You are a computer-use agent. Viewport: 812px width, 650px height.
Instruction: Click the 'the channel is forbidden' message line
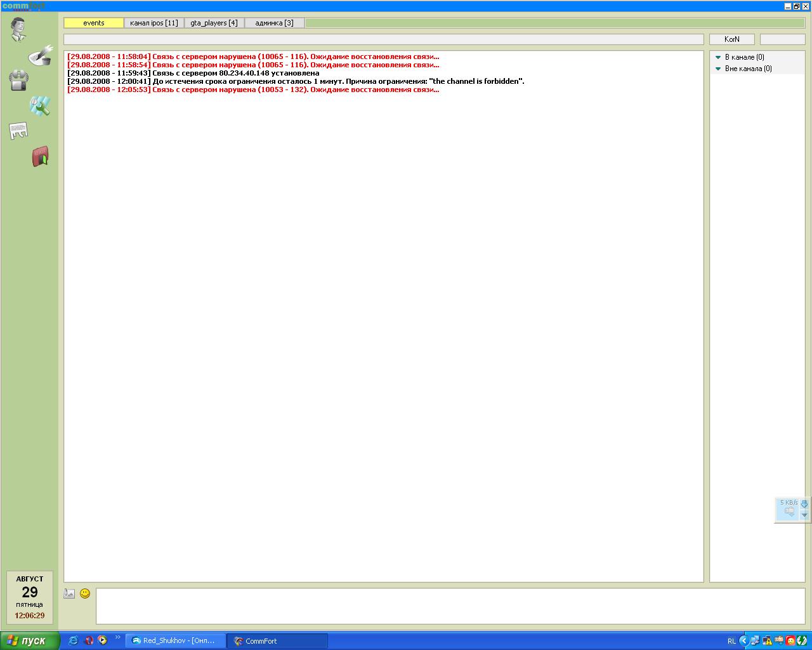[296, 81]
